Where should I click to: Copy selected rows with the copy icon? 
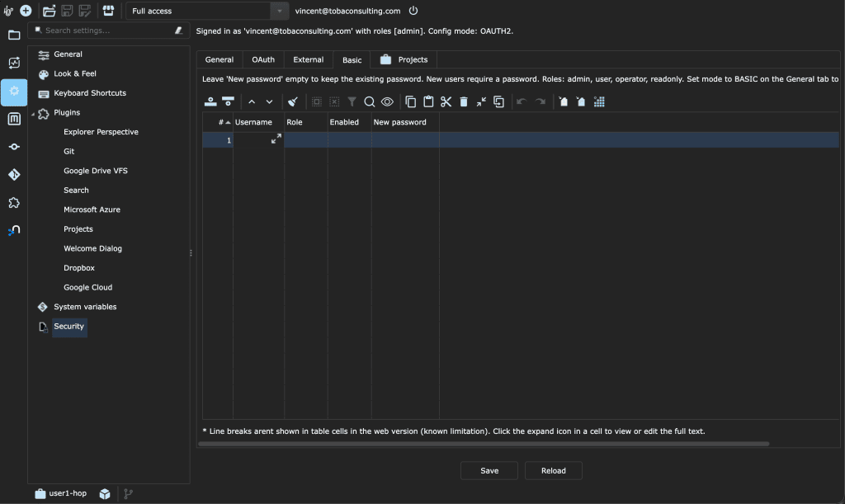411,101
